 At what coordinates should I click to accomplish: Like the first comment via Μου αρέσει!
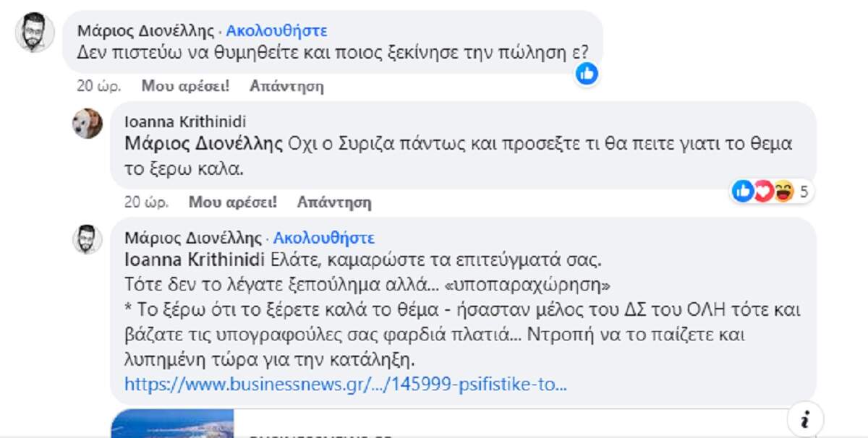[x=185, y=86]
